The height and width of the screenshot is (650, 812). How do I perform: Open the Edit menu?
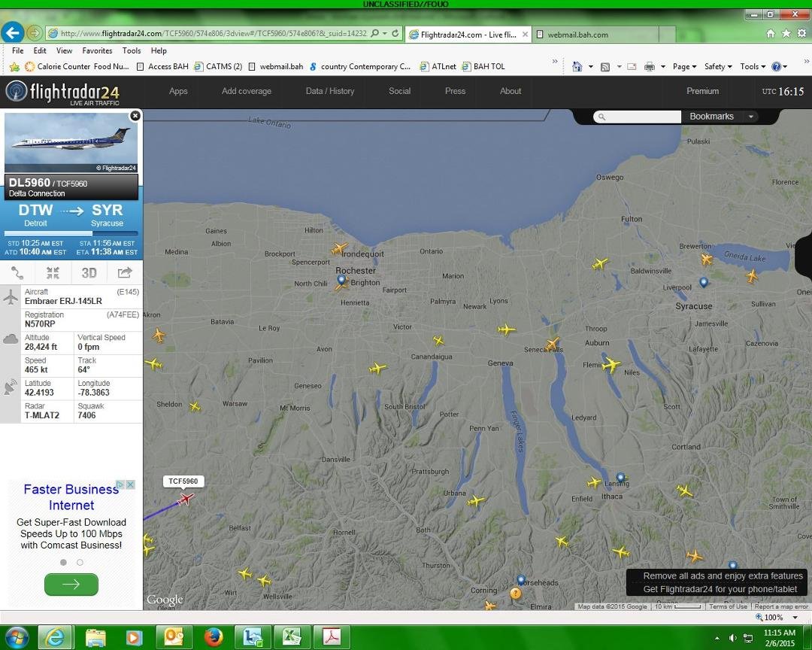click(40, 50)
